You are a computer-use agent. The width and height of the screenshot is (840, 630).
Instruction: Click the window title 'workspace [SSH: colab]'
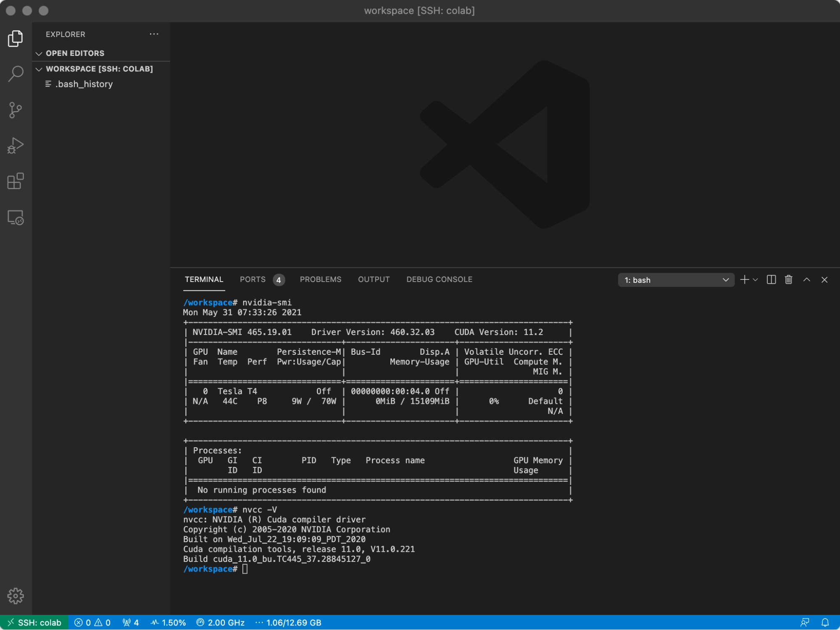[x=419, y=11]
